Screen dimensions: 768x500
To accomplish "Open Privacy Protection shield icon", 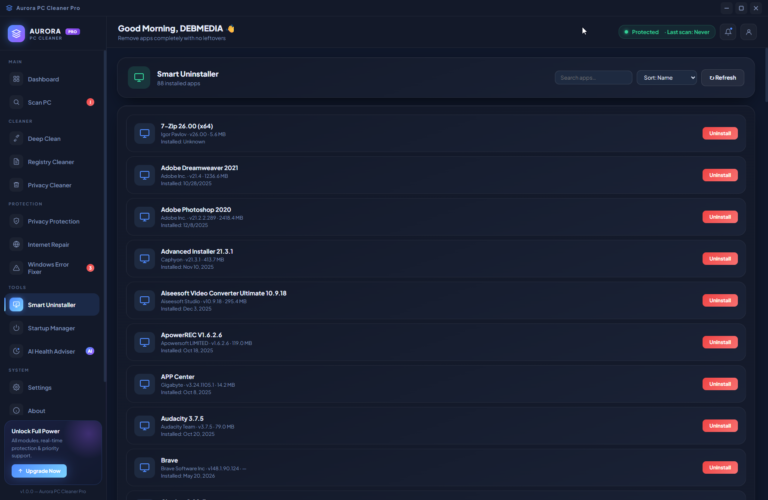I will (x=16, y=221).
